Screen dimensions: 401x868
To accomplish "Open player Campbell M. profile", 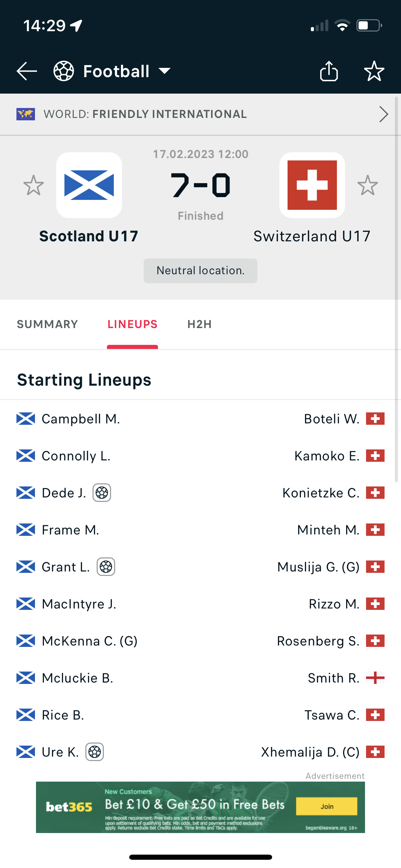I will point(81,419).
